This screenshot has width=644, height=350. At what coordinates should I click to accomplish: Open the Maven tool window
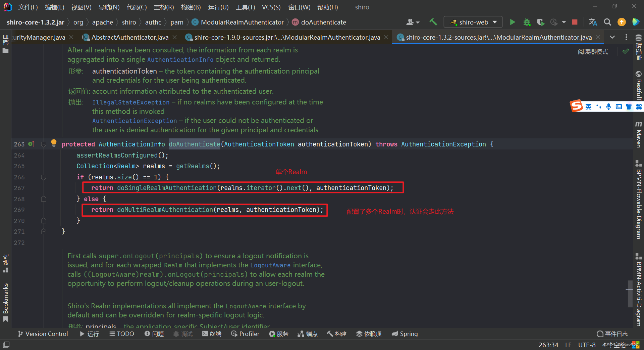[639, 134]
